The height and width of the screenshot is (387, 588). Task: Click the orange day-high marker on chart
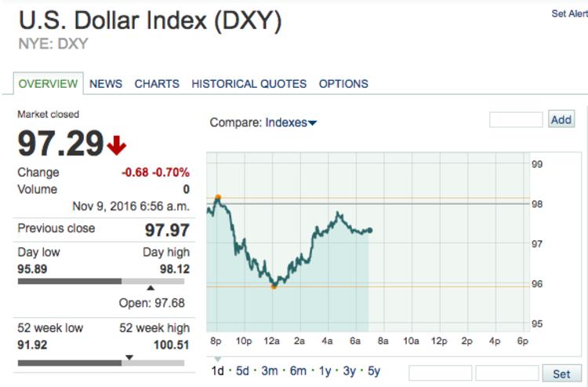click(x=218, y=197)
